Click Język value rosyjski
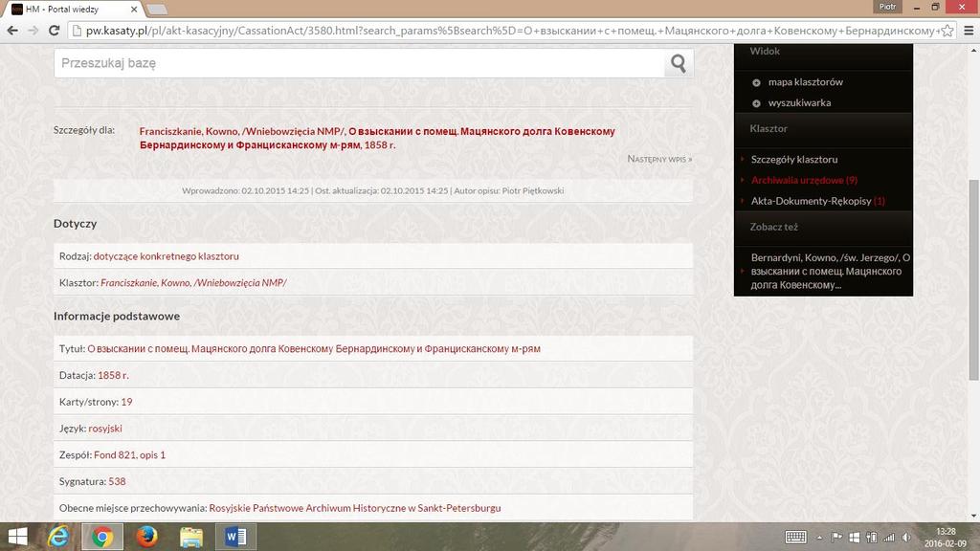This screenshot has height=551, width=980. pyautogui.click(x=105, y=429)
